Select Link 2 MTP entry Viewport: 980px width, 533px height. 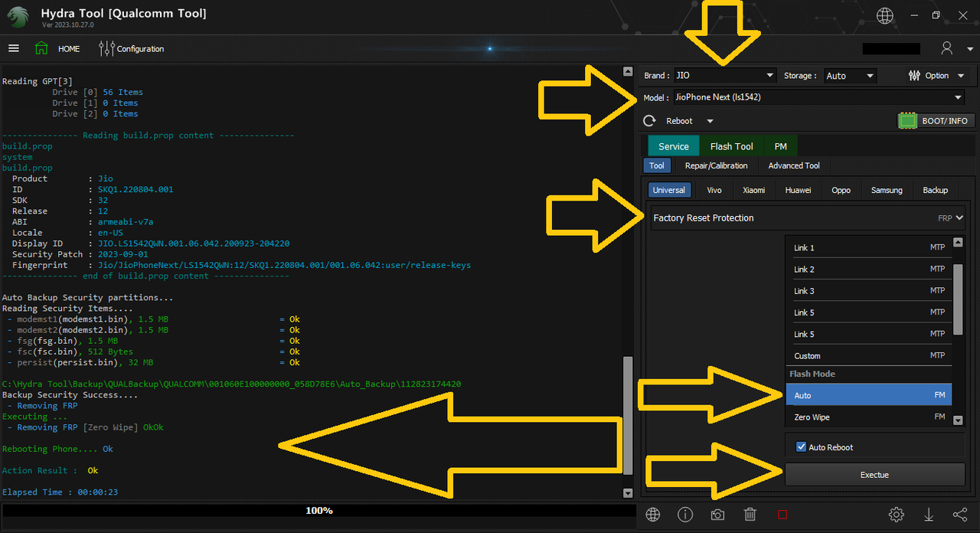tap(869, 270)
